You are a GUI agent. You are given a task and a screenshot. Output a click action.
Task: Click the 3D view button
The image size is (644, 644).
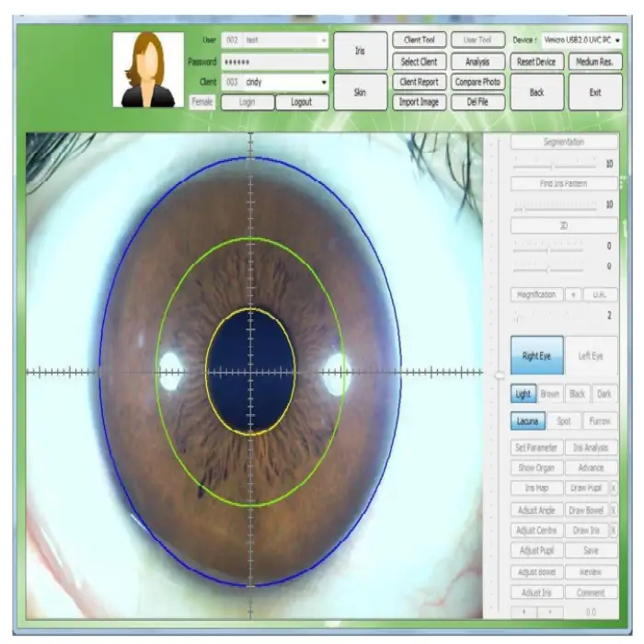(563, 225)
